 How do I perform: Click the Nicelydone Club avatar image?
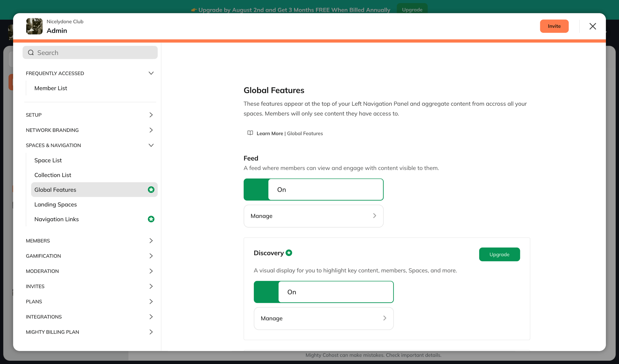point(34,26)
